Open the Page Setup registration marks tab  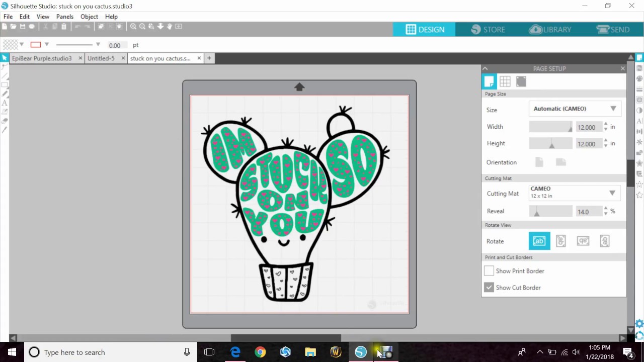(x=521, y=81)
